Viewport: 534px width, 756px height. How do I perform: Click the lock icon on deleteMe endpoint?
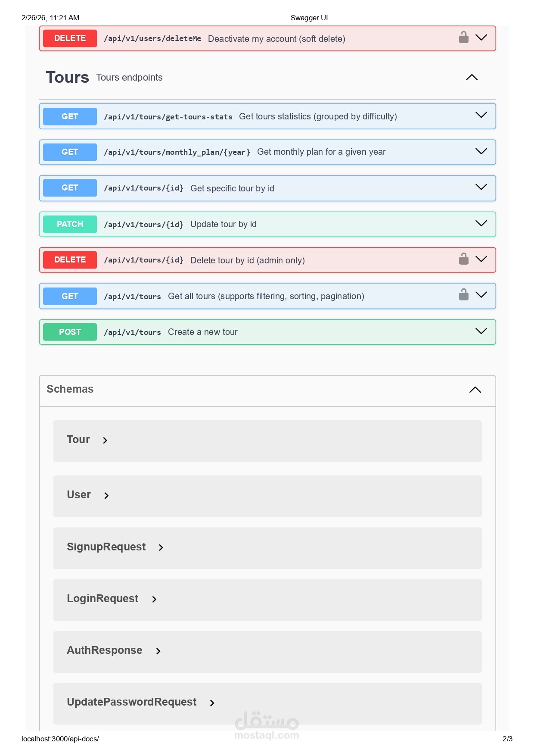463,37
